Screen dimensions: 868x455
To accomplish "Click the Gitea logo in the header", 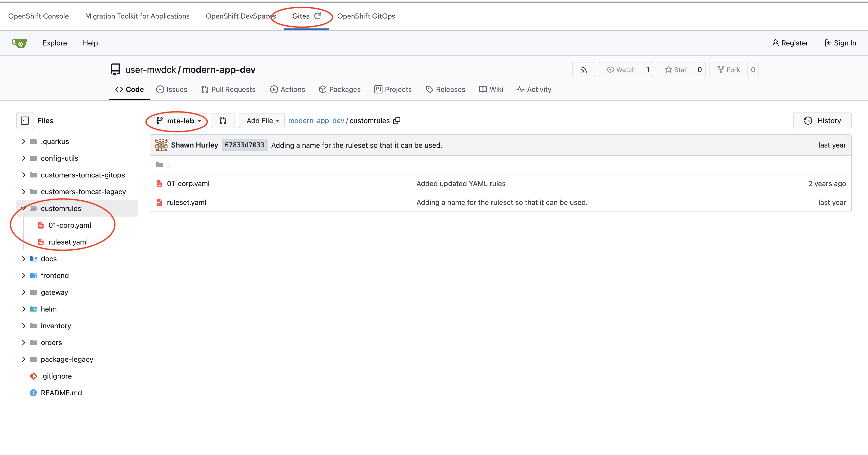I will pyautogui.click(x=19, y=43).
